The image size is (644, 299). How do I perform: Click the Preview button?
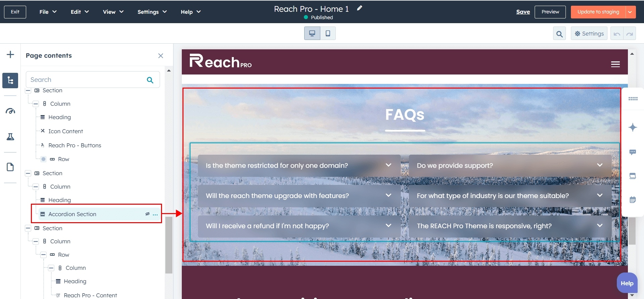coord(550,12)
